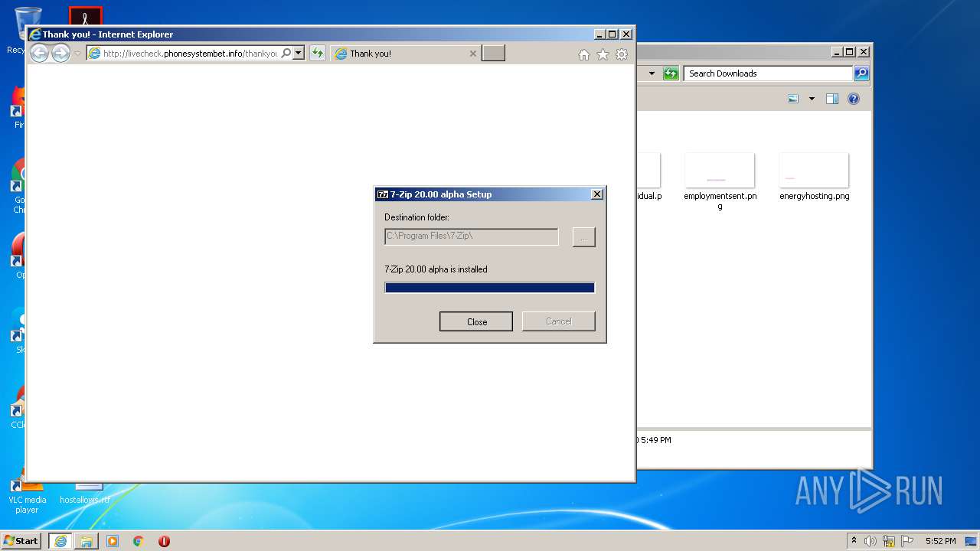Click the search magnifier button in the Explorer window

(861, 73)
